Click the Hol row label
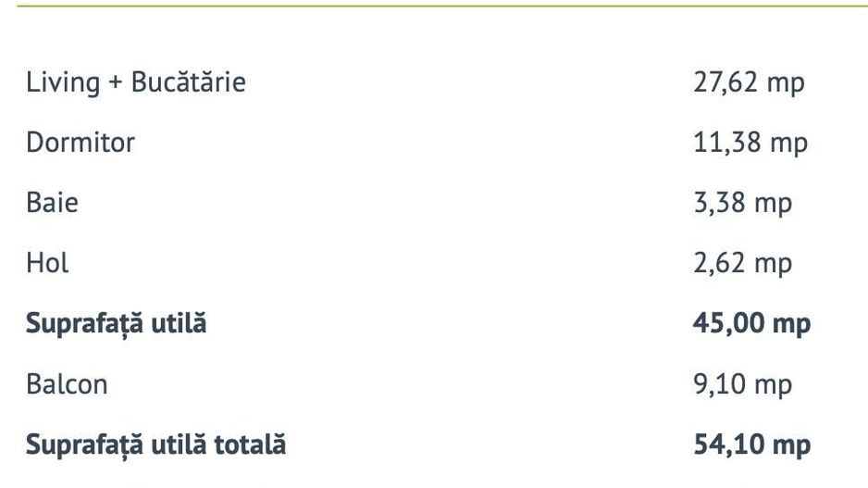Screen dimensions: 868x488 (x=47, y=263)
